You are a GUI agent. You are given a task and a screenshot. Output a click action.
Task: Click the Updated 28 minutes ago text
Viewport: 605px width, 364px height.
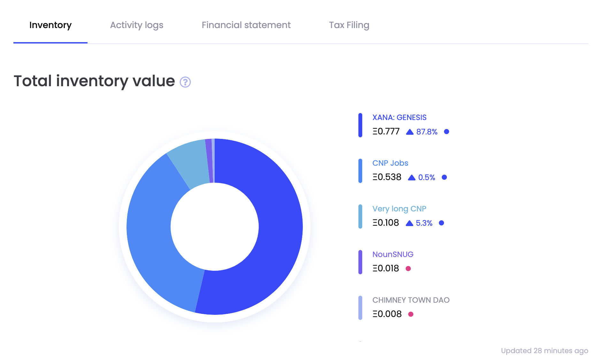pyautogui.click(x=545, y=350)
